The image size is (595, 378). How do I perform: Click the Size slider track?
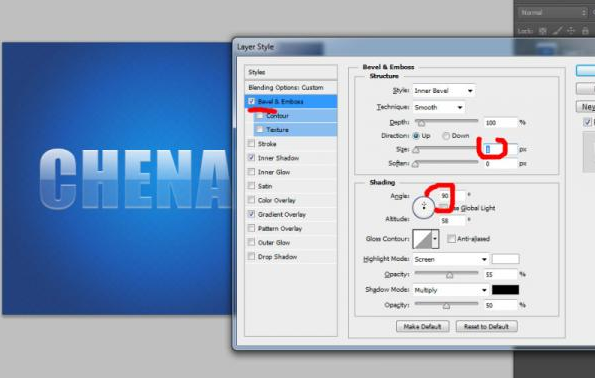tap(446, 148)
